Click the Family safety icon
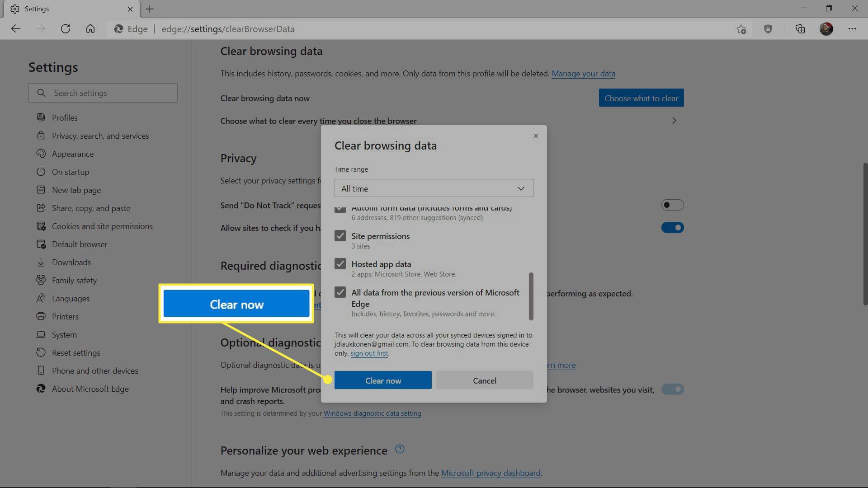 click(x=41, y=280)
